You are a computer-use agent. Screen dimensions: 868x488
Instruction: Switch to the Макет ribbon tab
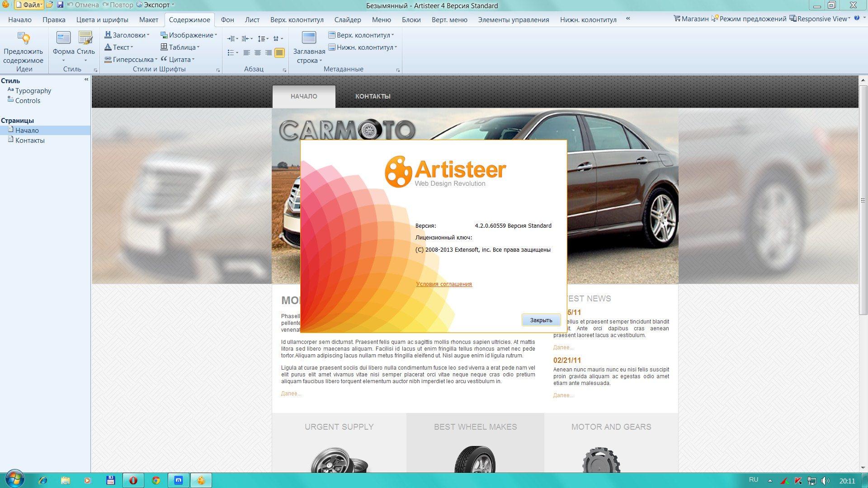pos(149,19)
